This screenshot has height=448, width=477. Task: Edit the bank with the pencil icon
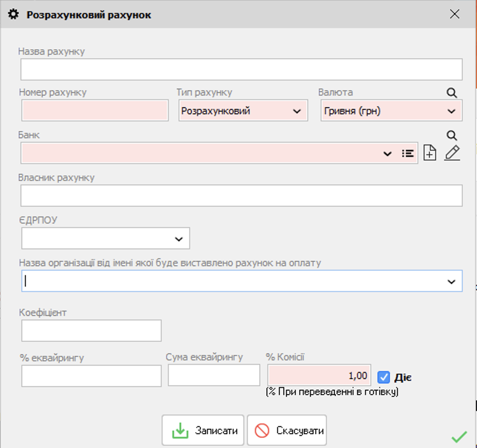[x=452, y=152]
